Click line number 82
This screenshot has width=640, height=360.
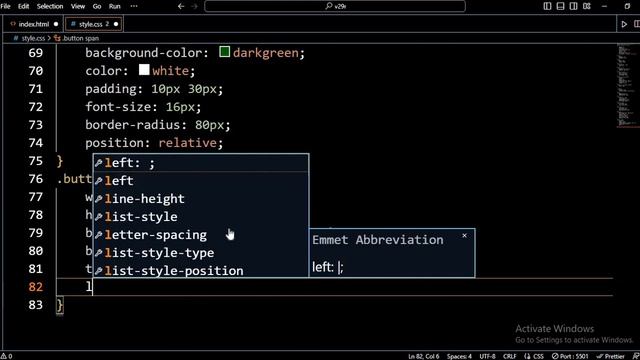tap(36, 287)
